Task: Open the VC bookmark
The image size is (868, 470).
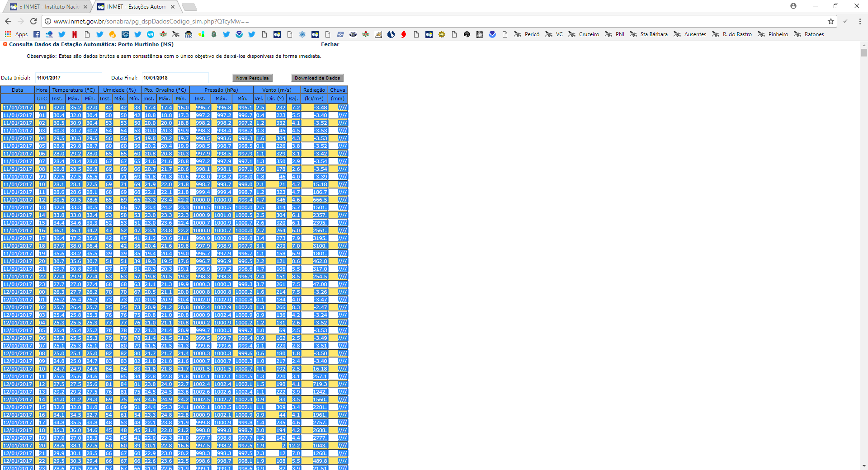Action: click(554, 34)
